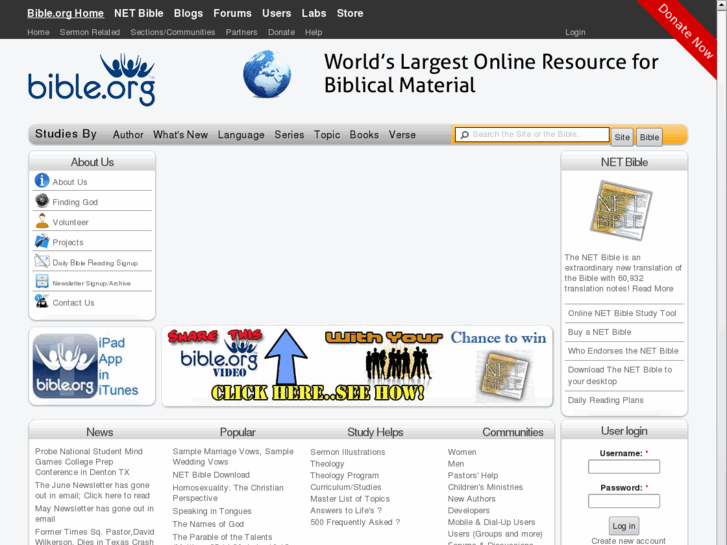
Task: Browse studies by Topic
Action: pos(327,135)
